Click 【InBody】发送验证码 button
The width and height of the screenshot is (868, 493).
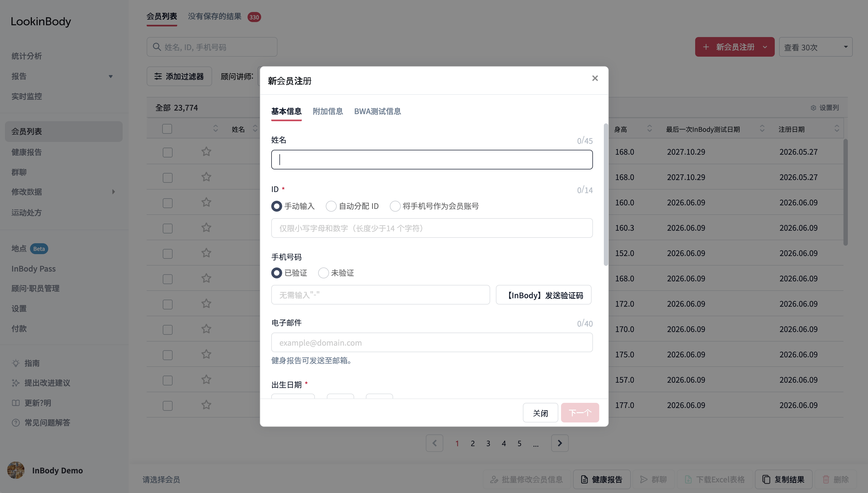543,295
